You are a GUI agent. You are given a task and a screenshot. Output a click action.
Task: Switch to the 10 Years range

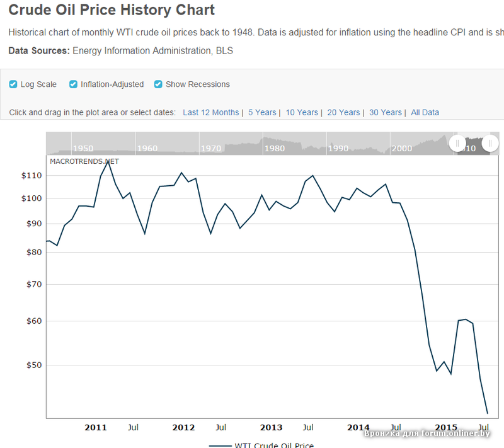tap(302, 112)
